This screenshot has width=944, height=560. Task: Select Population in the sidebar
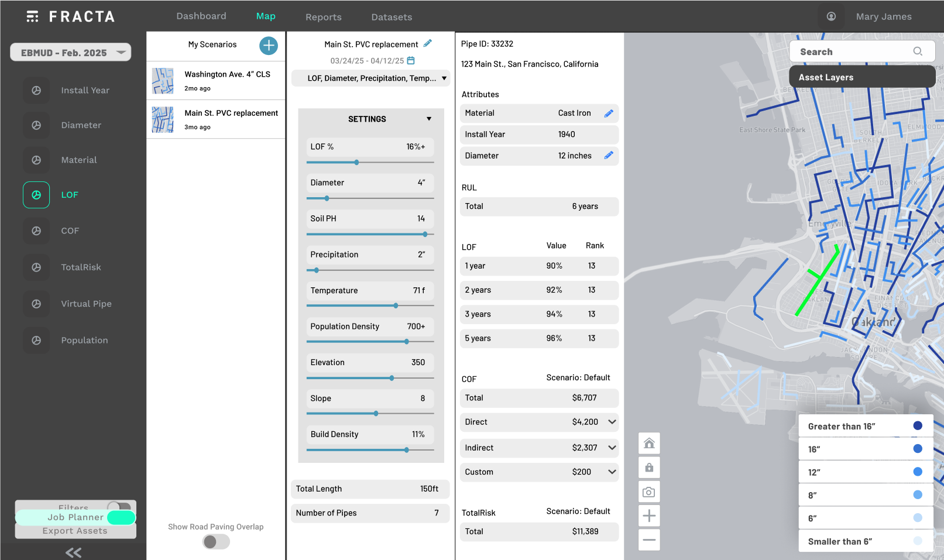85,341
